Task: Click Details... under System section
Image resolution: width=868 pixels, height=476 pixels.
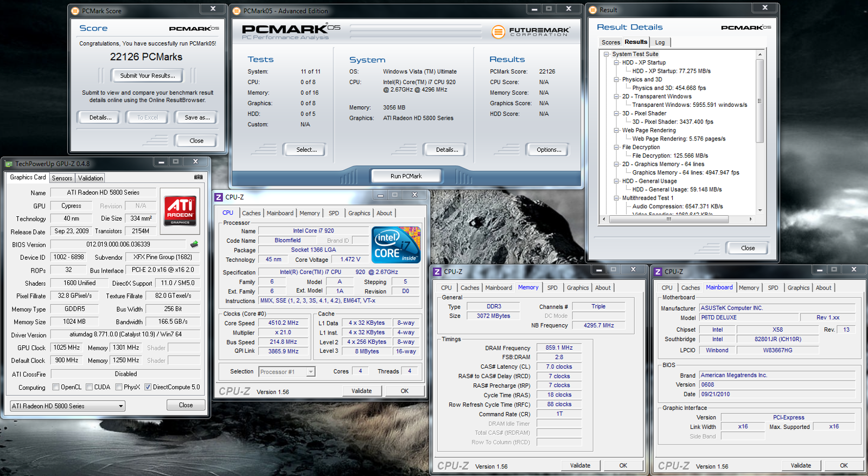Action: (x=447, y=150)
